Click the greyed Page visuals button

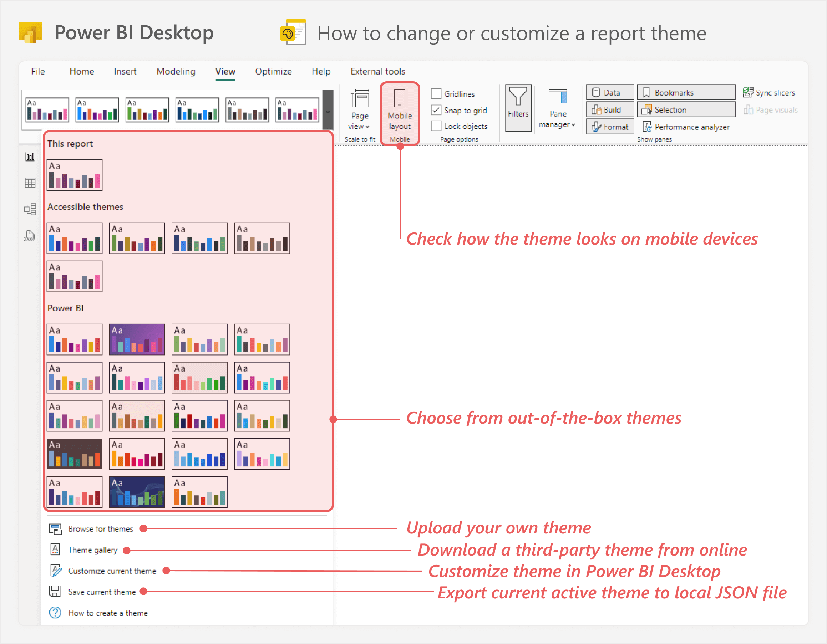point(771,110)
